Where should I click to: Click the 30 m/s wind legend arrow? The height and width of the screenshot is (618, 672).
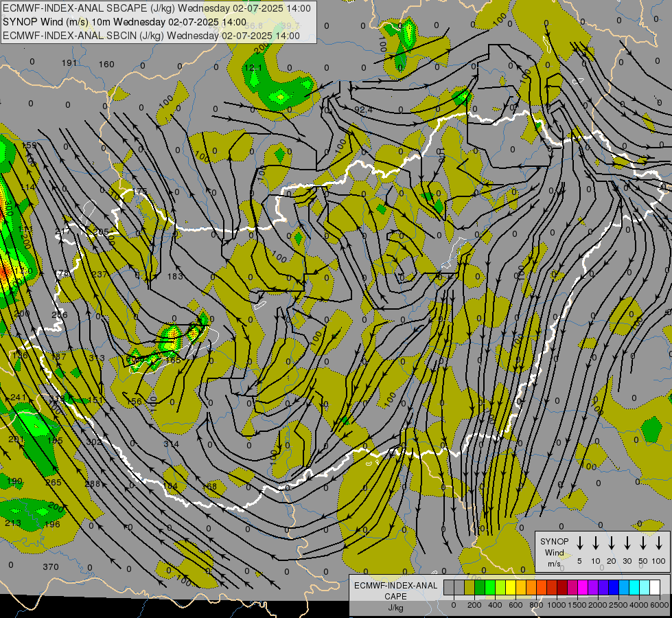pos(627,543)
